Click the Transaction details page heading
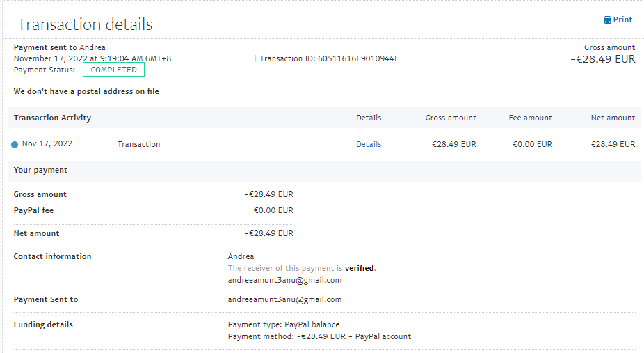 click(84, 25)
